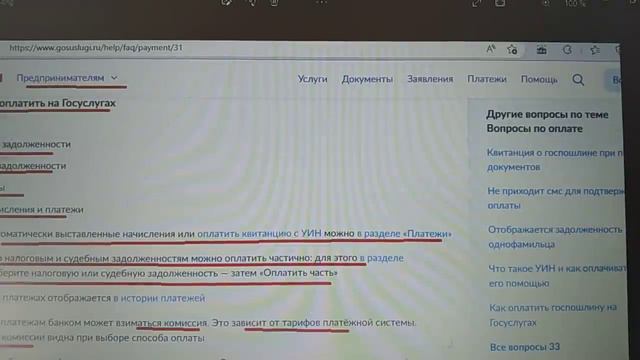Open 'Как оплатить госпошлину на Госуслугах' link
Screen dimensions: 640x360
(553, 315)
